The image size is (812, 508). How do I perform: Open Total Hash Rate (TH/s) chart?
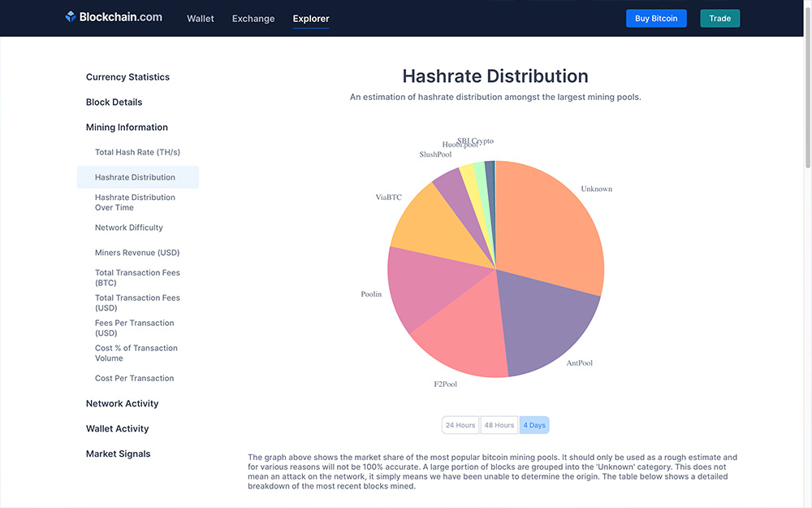(x=137, y=152)
